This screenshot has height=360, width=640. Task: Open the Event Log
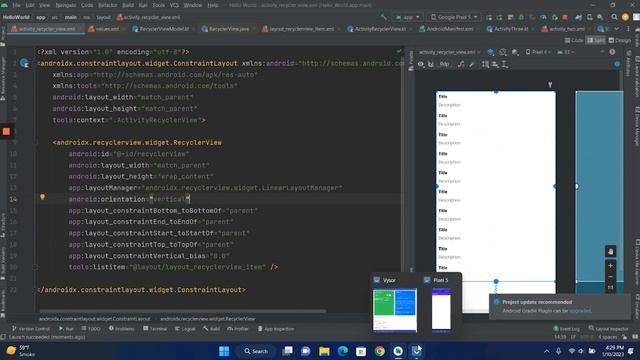(566, 329)
